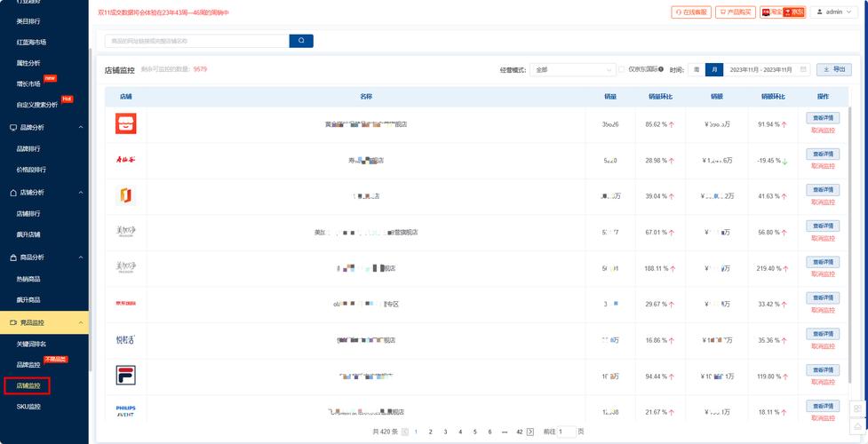Open 关键词排名 in the sidebar
The height and width of the screenshot is (444, 868).
click(31, 344)
